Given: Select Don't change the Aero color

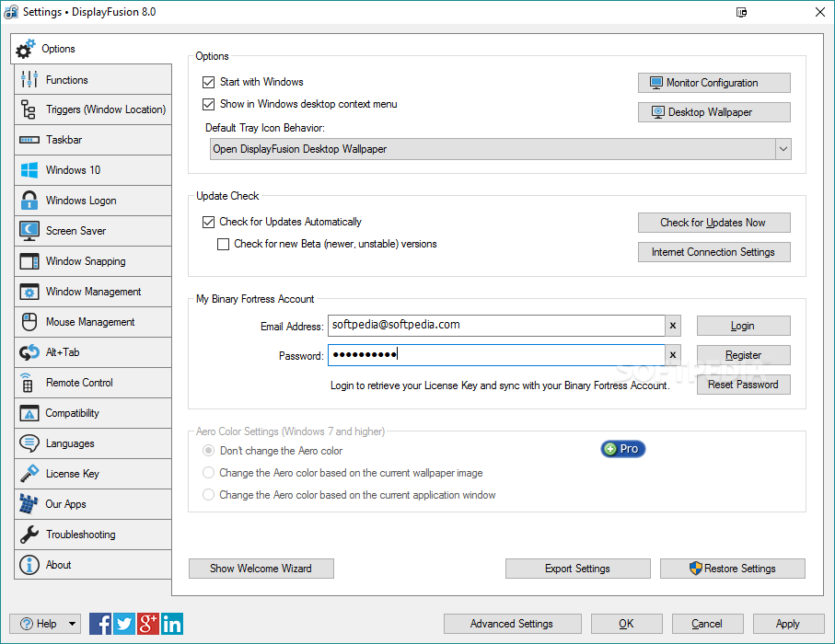Looking at the screenshot, I should point(208,451).
